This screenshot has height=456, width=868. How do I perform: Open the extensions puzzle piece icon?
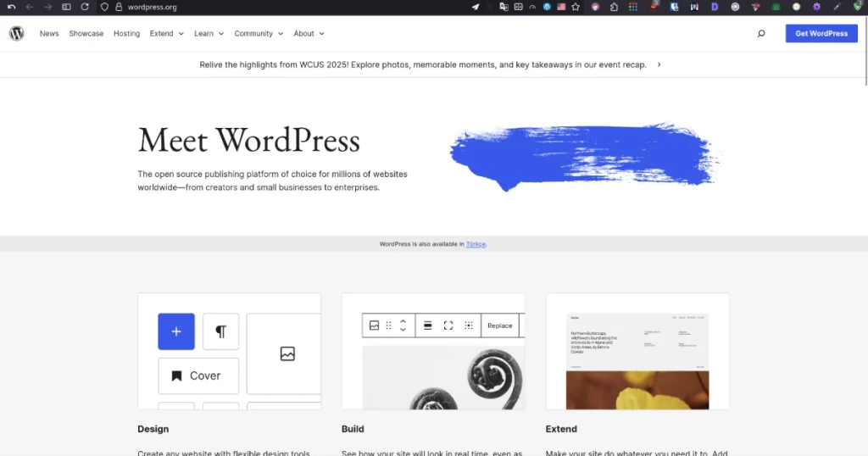click(x=614, y=7)
